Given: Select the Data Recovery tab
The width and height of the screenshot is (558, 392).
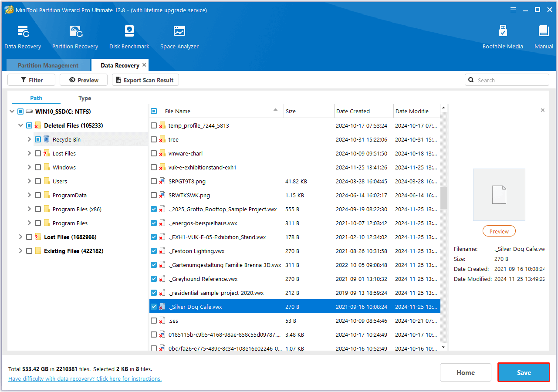Looking at the screenshot, I should tap(120, 65).
